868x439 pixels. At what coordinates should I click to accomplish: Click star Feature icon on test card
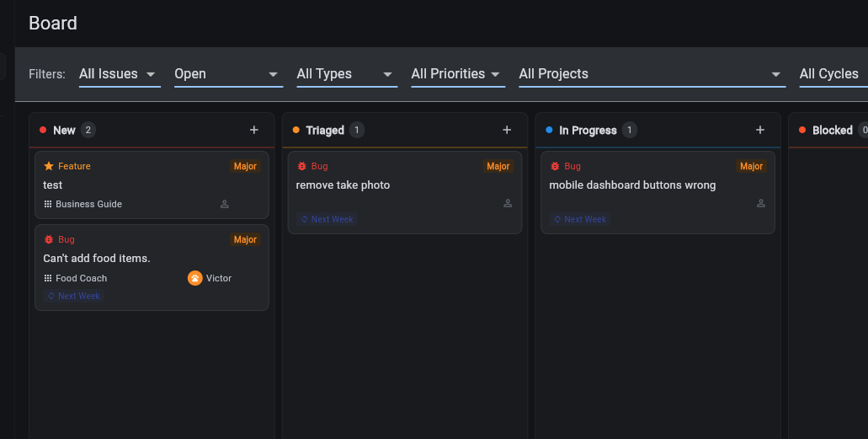49,166
